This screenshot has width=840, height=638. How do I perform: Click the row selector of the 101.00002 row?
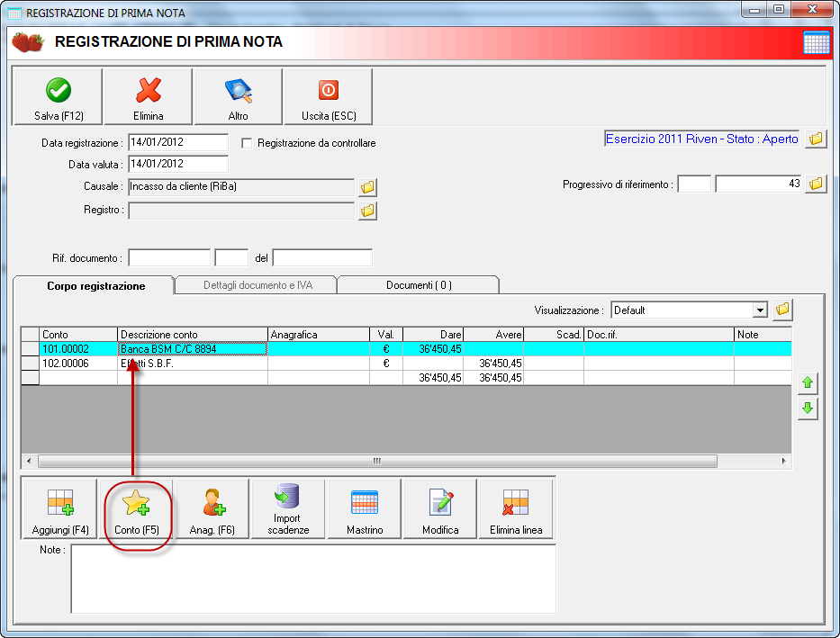pyautogui.click(x=30, y=349)
